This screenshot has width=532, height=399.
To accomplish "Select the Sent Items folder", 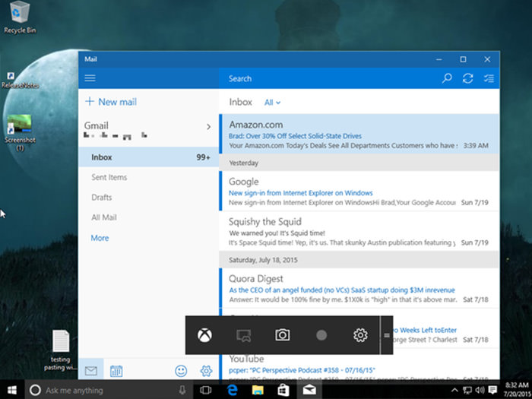I will [x=109, y=177].
